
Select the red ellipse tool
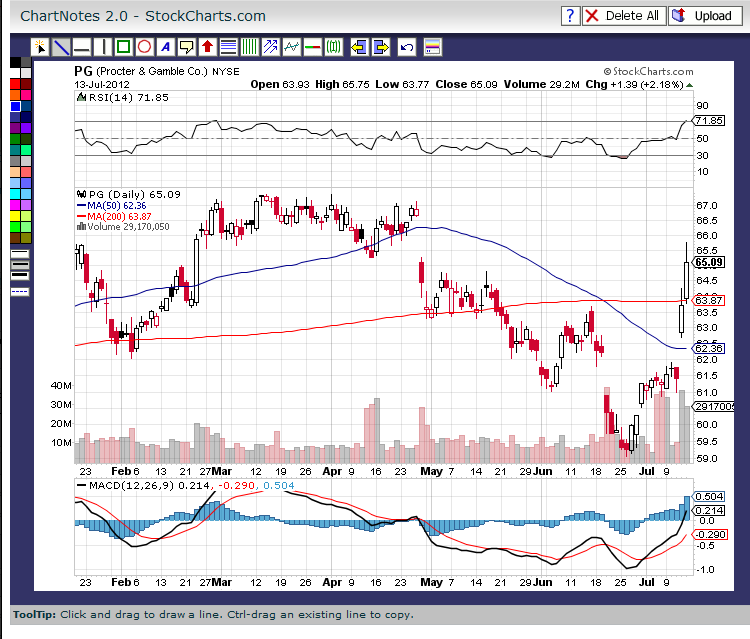tap(144, 47)
